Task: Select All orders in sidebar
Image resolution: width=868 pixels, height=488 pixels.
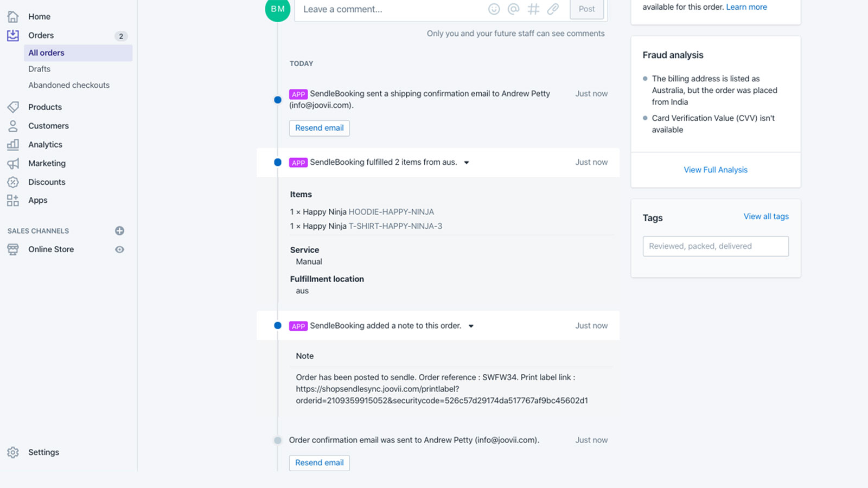Action: click(x=78, y=53)
